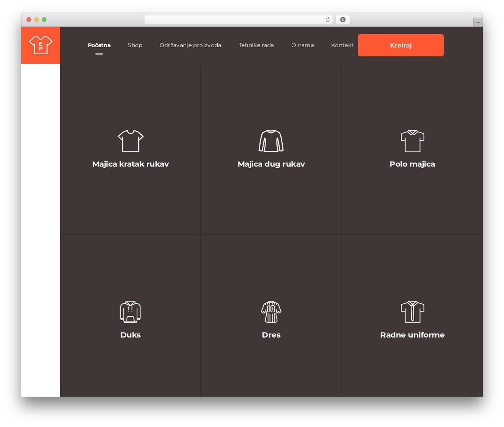504x427 pixels.
Task: Pick the hoodie Duks icon
Action: 130,312
